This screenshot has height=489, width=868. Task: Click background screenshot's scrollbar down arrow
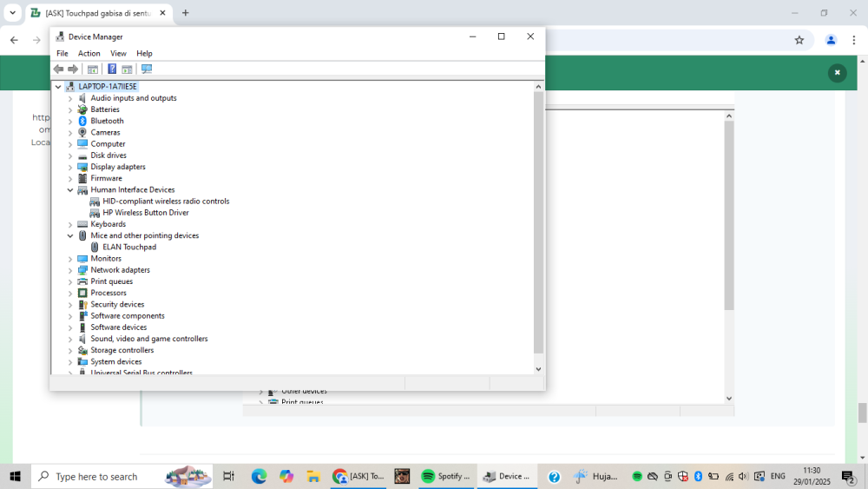(729, 398)
